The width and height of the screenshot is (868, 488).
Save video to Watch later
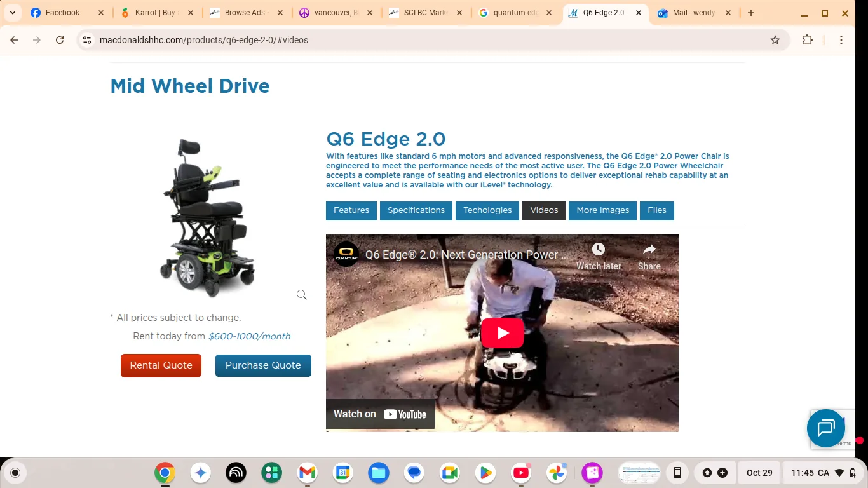[x=598, y=249]
